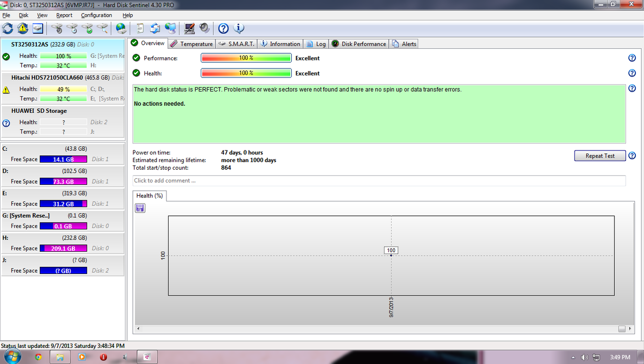Image resolution: width=644 pixels, height=364 pixels.
Task: Click the comment field to add comment
Action: click(379, 180)
